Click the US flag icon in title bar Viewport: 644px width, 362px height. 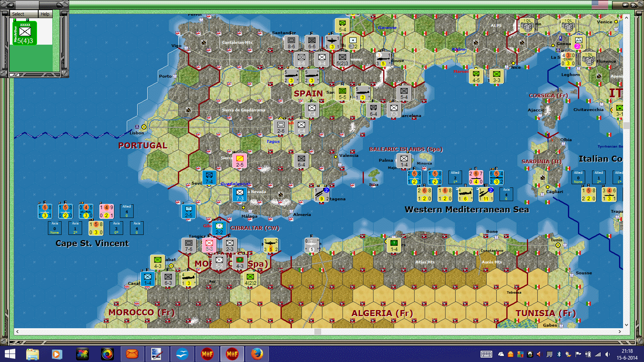600,5
